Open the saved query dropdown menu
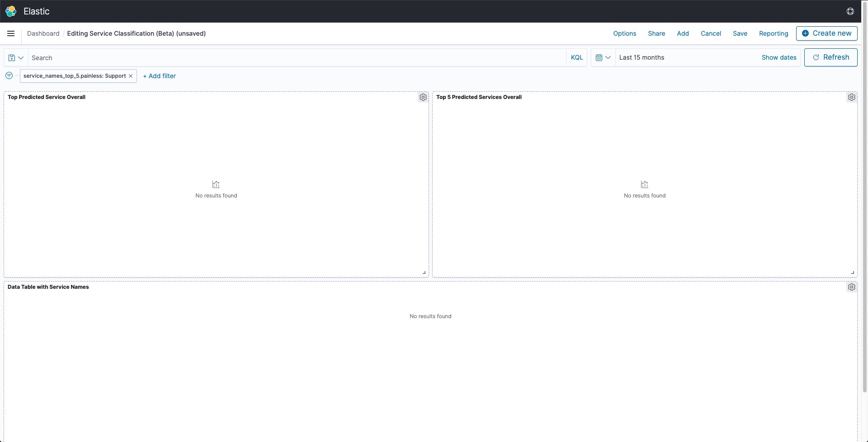 tap(16, 58)
